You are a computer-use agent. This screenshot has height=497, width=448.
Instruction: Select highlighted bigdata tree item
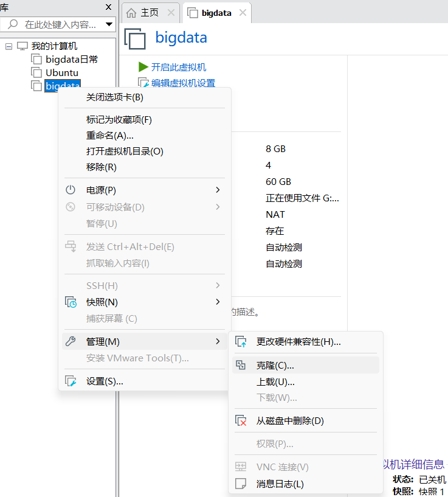point(63,86)
